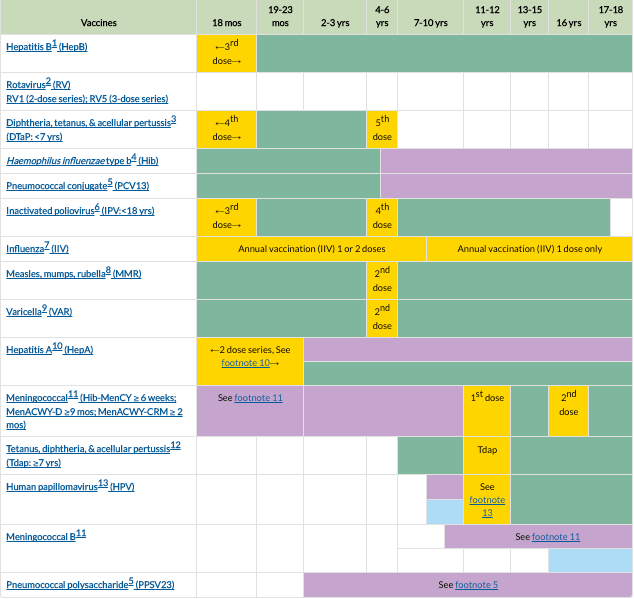634x599 pixels.
Task: Click the Annual vaccination 1 dose only cell
Action: pyautogui.click(x=529, y=248)
